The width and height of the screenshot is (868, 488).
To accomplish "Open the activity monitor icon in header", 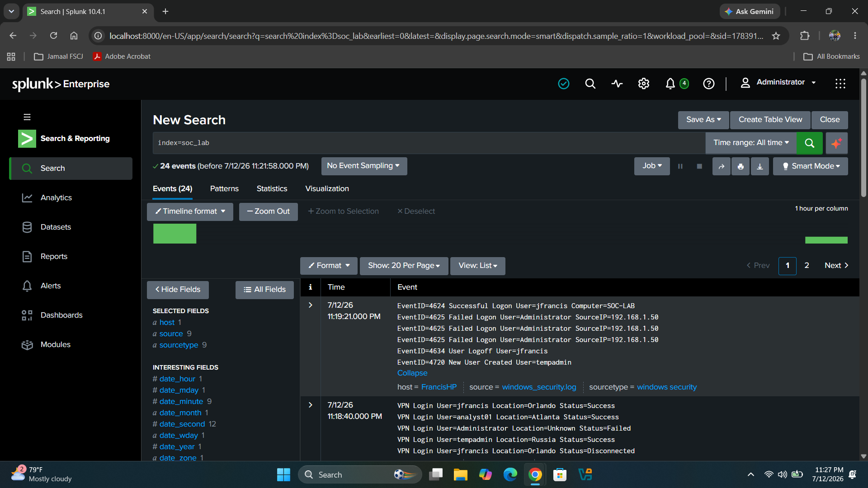I will pyautogui.click(x=617, y=84).
